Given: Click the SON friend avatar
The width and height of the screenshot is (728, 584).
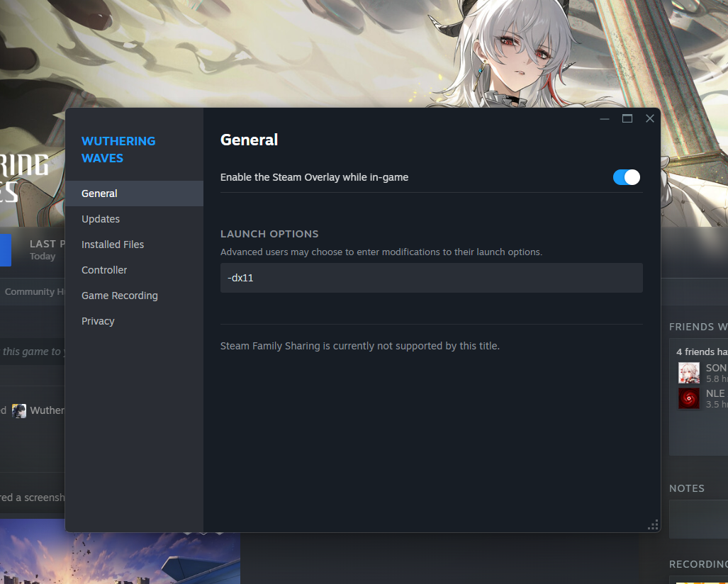Looking at the screenshot, I should [x=689, y=373].
